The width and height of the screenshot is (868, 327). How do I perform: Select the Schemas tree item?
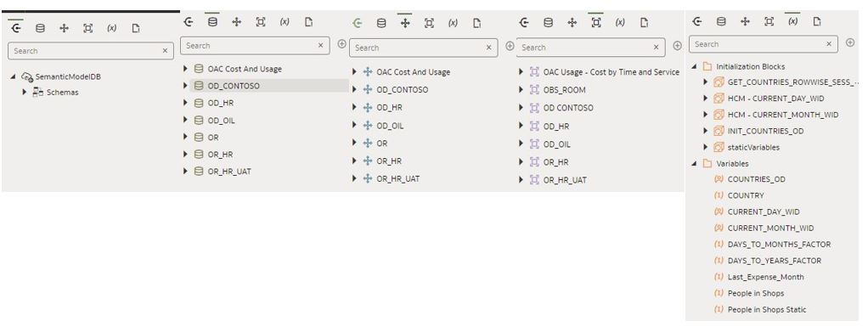tap(62, 93)
